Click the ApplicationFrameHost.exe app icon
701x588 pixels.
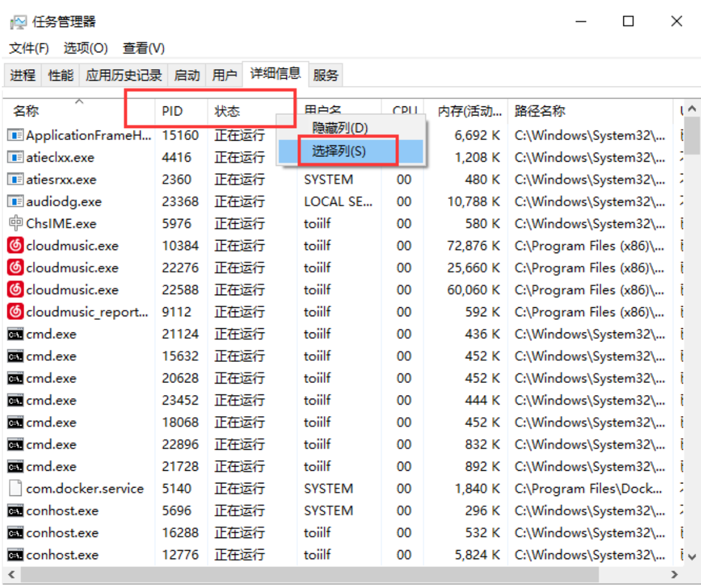(16, 135)
